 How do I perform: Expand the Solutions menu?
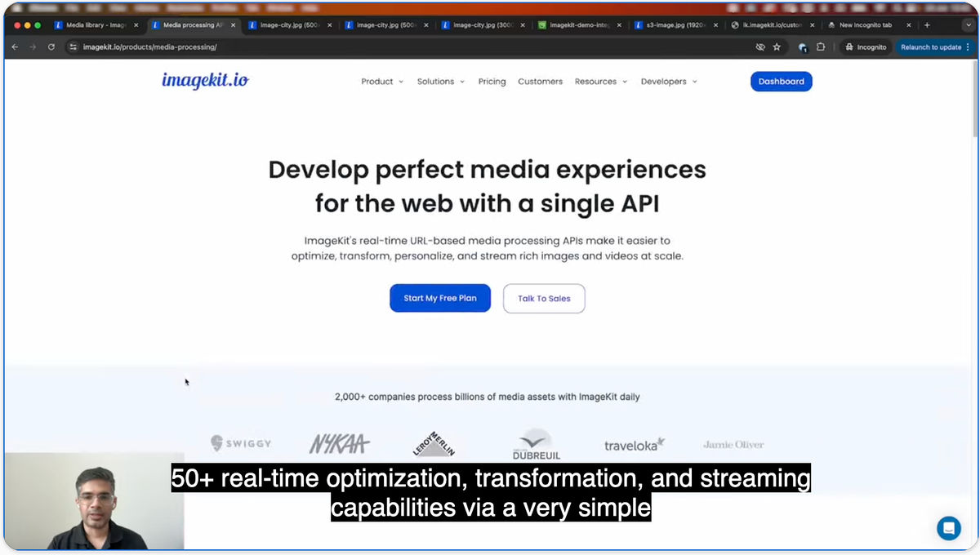(x=441, y=82)
